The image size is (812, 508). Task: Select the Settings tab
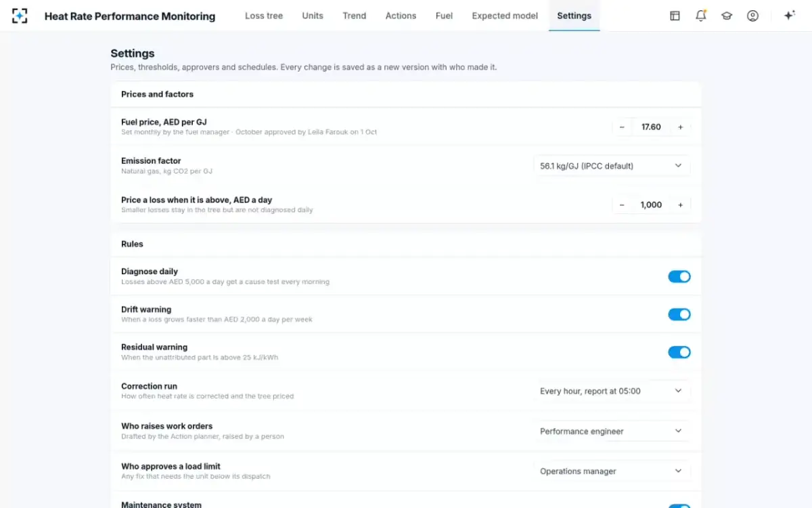tap(574, 16)
